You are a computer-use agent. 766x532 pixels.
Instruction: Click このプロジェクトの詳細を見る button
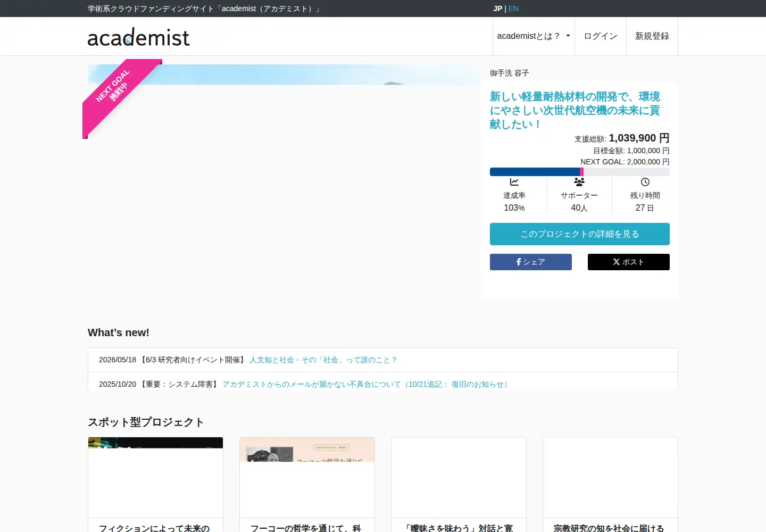[580, 234]
